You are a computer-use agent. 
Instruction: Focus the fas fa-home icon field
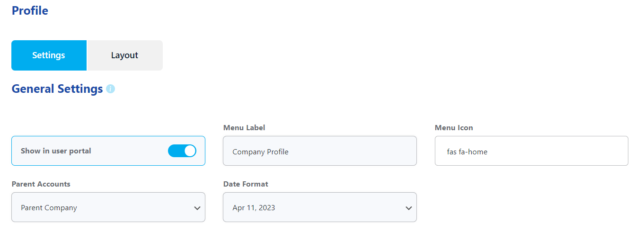click(x=531, y=151)
